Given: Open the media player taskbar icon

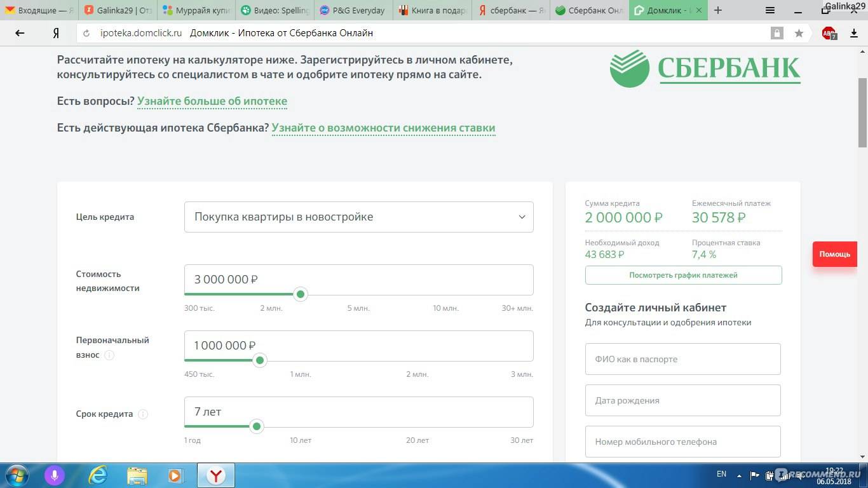Looking at the screenshot, I should pos(175,475).
